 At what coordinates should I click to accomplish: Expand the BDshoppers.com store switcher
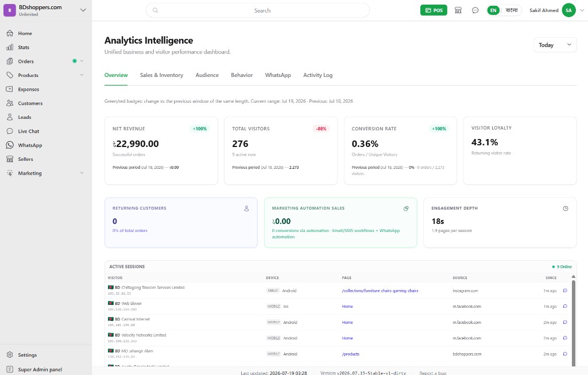click(83, 10)
